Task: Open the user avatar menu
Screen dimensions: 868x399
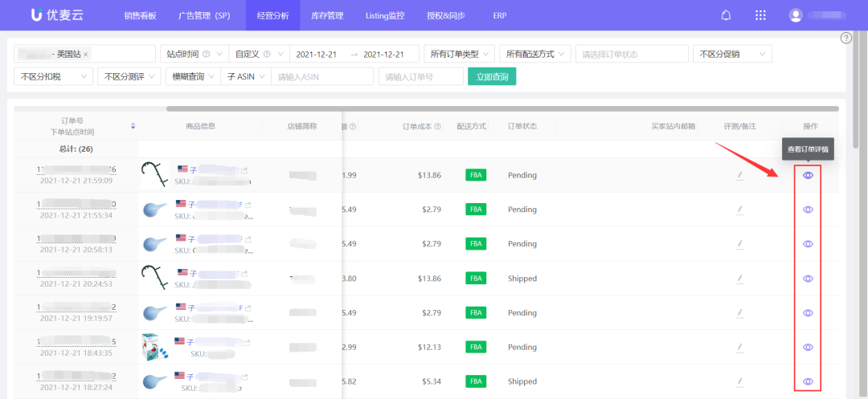Action: click(x=796, y=15)
